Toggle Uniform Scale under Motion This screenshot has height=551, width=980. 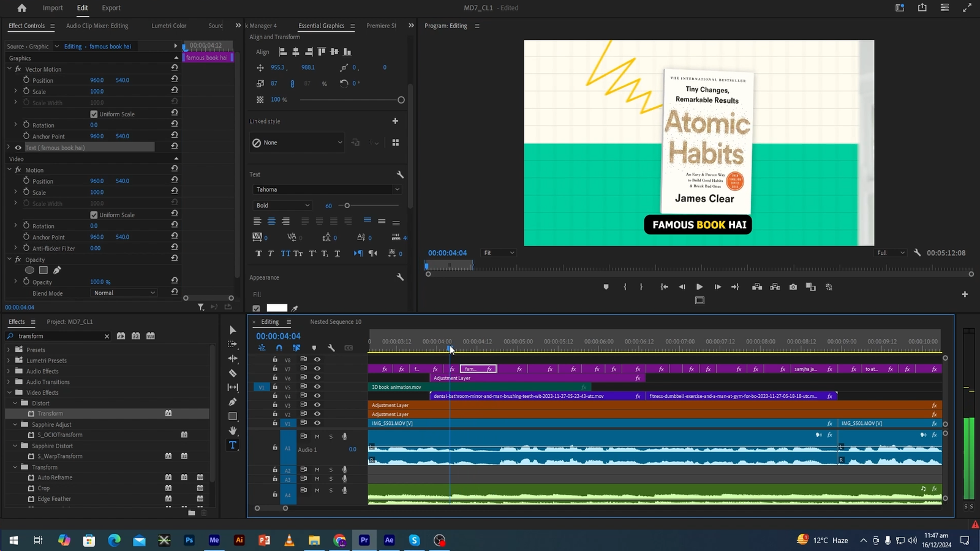pyautogui.click(x=94, y=215)
